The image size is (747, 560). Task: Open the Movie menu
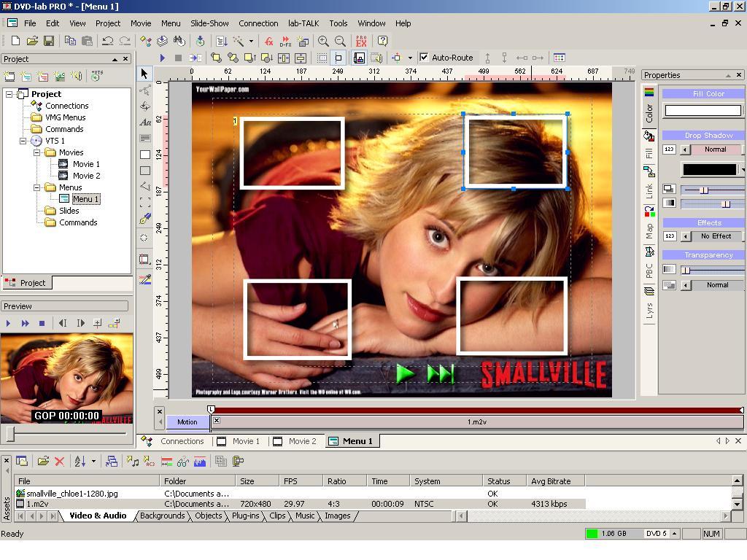(141, 23)
